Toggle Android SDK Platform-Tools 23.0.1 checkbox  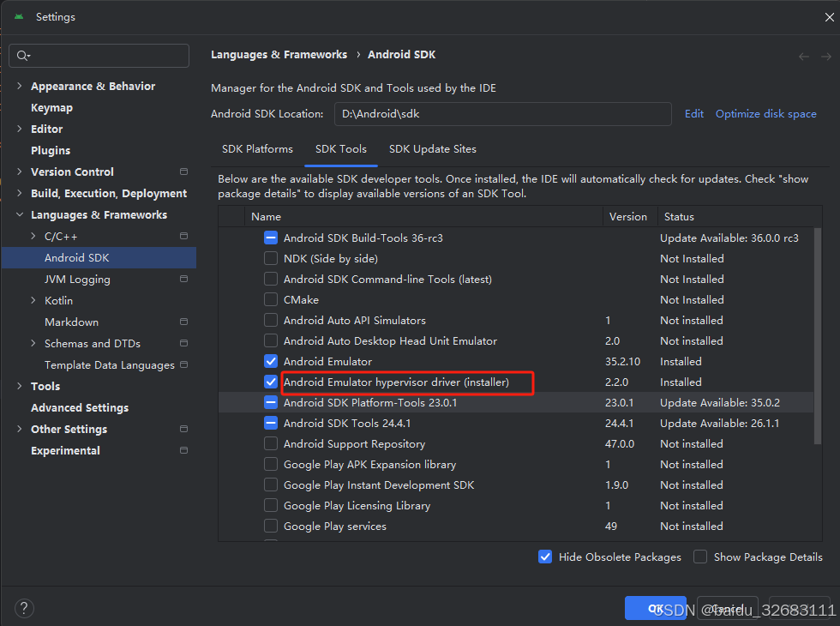tap(271, 402)
